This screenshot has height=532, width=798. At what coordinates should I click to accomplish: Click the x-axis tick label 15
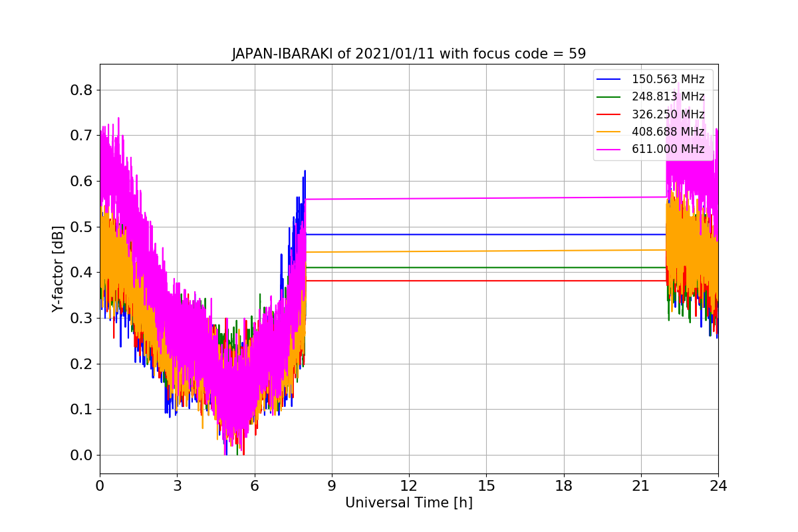[x=486, y=485]
